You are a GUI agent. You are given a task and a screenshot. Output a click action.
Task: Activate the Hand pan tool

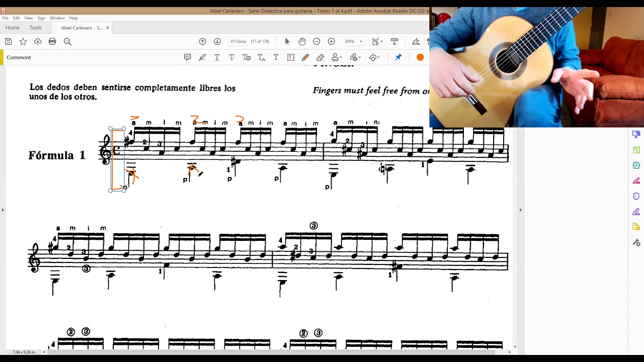pos(302,42)
